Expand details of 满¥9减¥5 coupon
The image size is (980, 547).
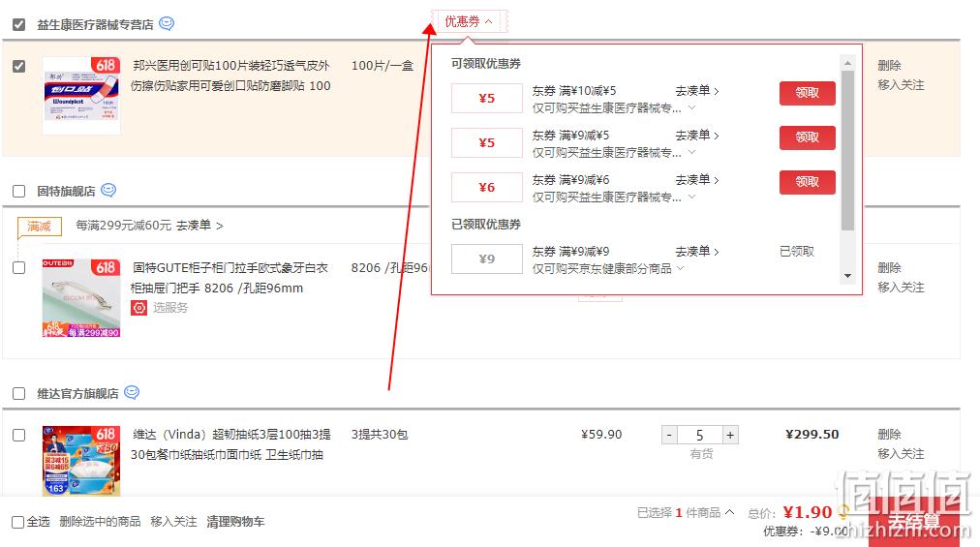[x=691, y=152]
